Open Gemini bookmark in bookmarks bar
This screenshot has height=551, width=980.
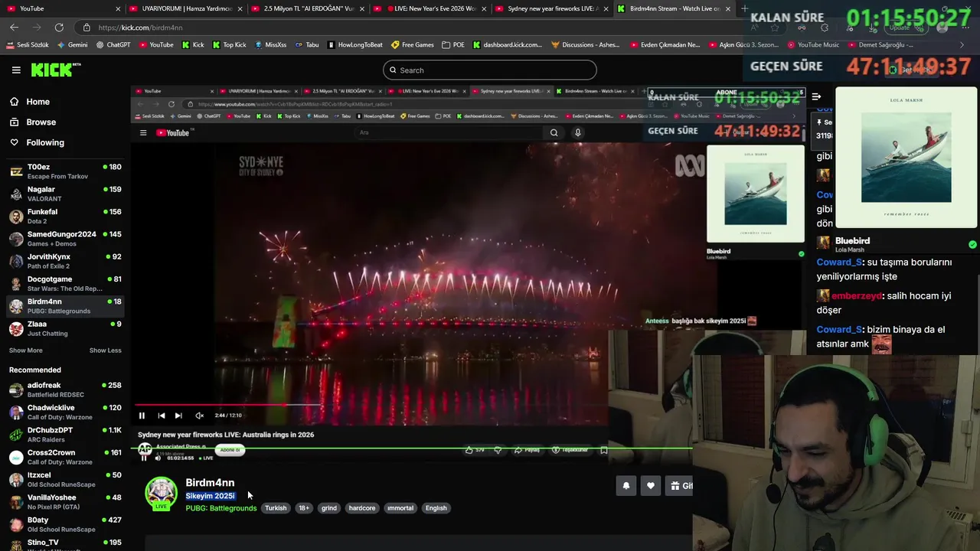(x=72, y=44)
